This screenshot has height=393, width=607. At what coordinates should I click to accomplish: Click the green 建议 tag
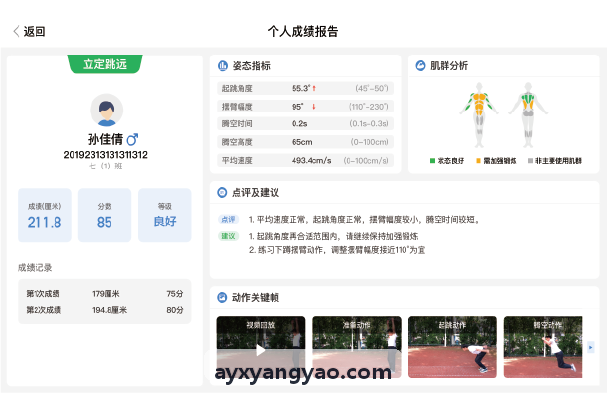pos(228,236)
